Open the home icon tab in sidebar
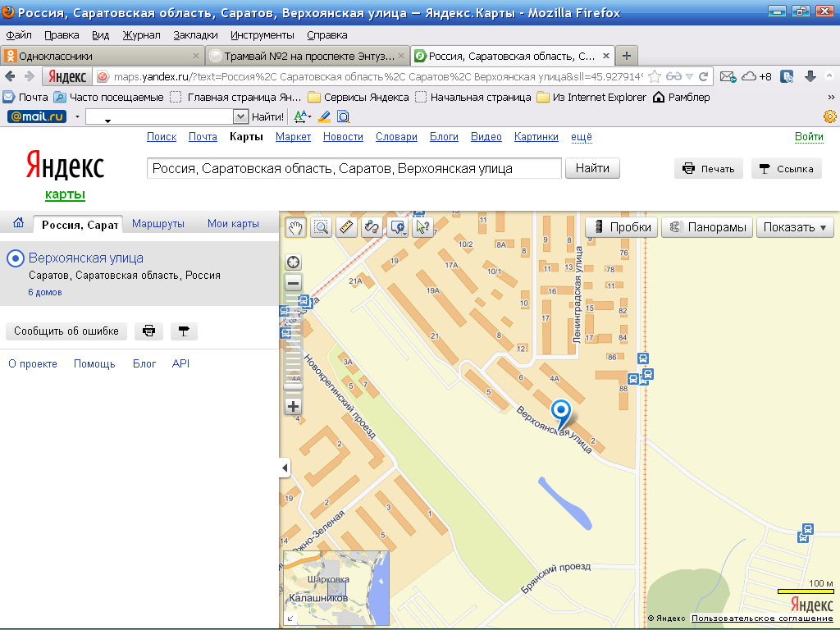This screenshot has height=630, width=840. pos(18,223)
